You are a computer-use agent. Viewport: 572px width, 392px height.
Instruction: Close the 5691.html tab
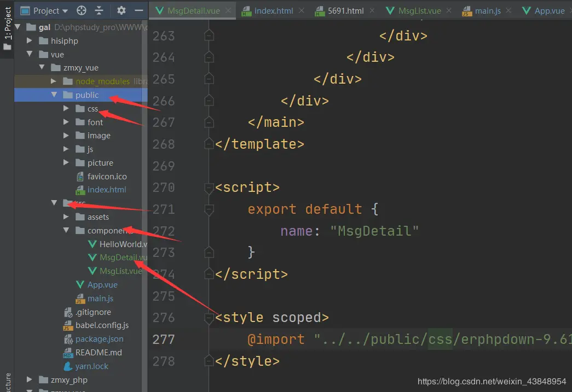tap(372, 10)
